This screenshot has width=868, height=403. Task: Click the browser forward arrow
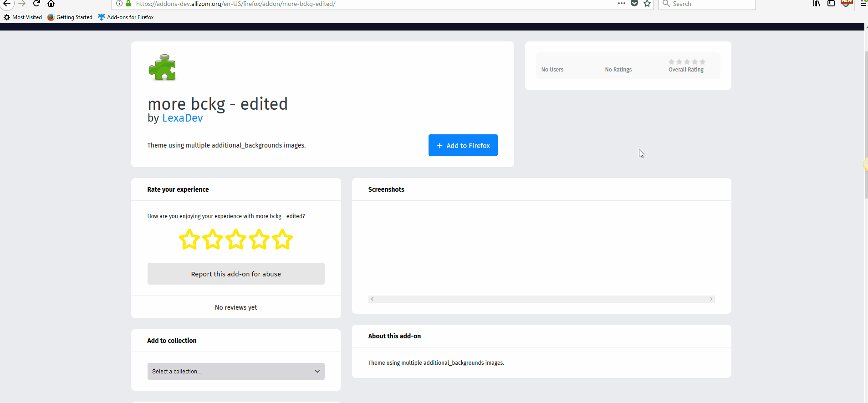(22, 4)
